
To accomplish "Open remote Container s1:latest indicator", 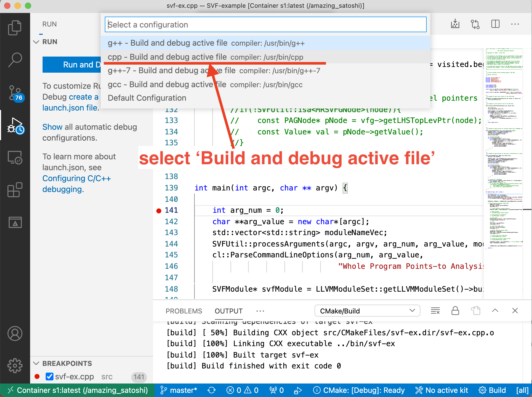I will click(x=77, y=390).
